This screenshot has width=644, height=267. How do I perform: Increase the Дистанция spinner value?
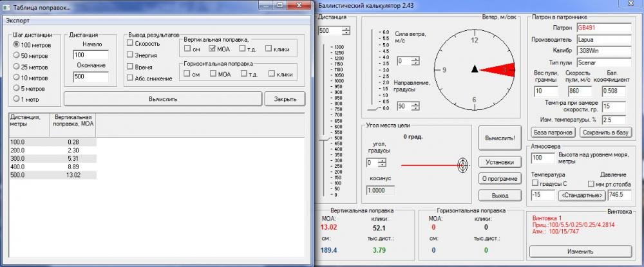tap(346, 28)
